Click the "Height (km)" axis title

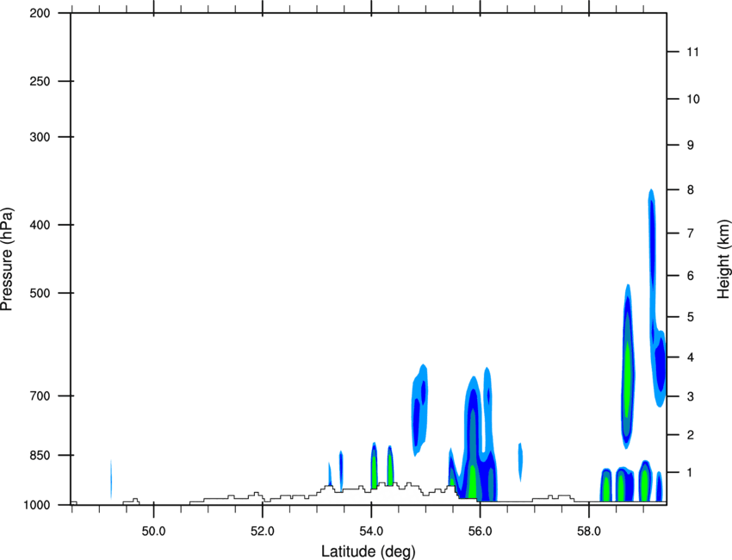click(723, 258)
